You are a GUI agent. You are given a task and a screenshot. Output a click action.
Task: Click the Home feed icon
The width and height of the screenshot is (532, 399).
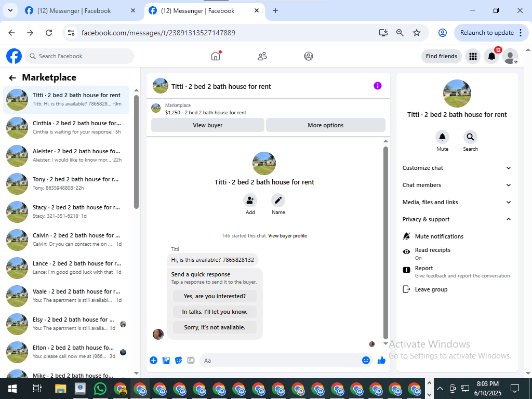point(216,56)
